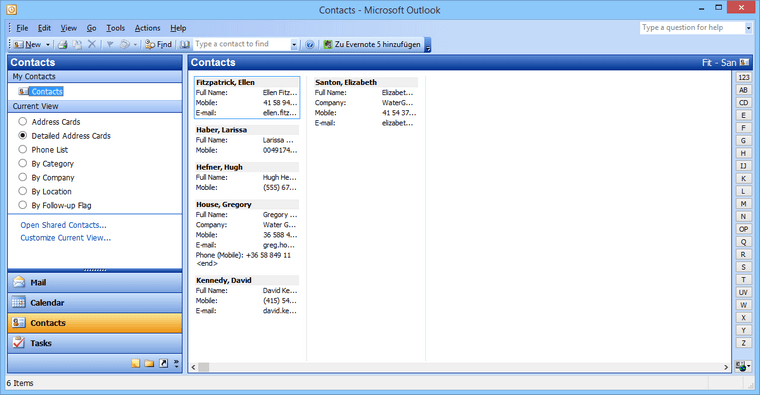Click the Delete X toolbar icon
760x395 pixels.
tap(92, 45)
